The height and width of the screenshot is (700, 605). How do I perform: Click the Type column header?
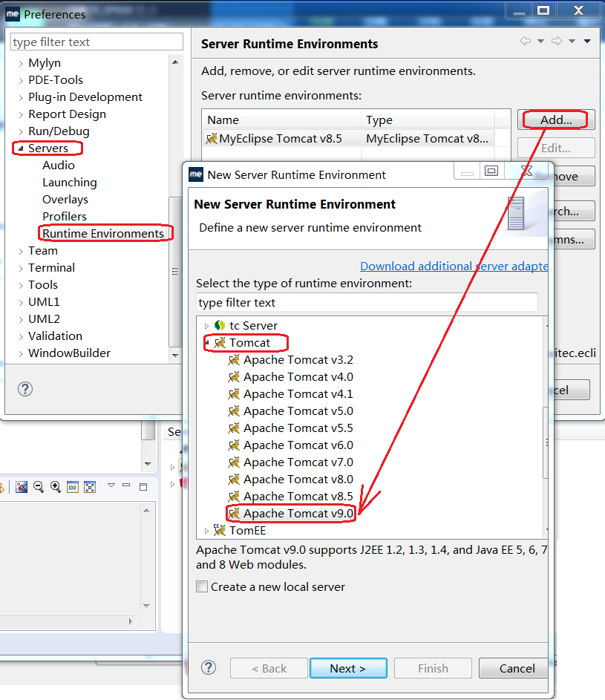tap(428, 120)
